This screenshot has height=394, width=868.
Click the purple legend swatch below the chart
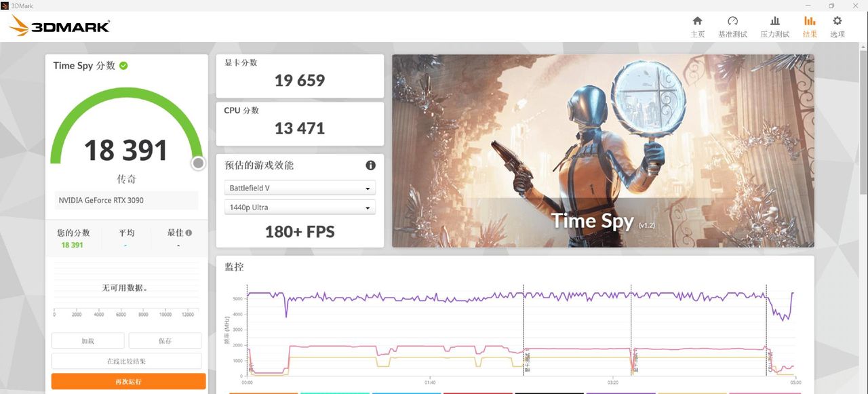[x=620, y=392]
